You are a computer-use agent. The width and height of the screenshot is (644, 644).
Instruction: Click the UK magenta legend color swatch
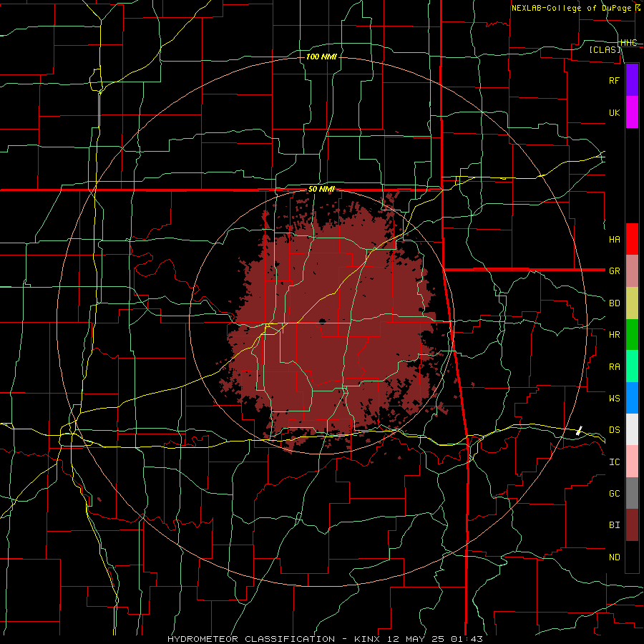pyautogui.click(x=632, y=112)
